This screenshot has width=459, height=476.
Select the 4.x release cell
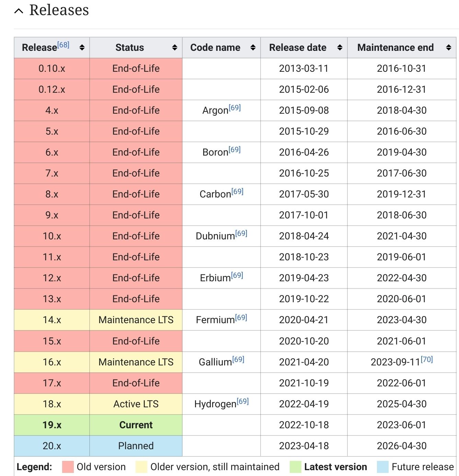click(x=52, y=111)
